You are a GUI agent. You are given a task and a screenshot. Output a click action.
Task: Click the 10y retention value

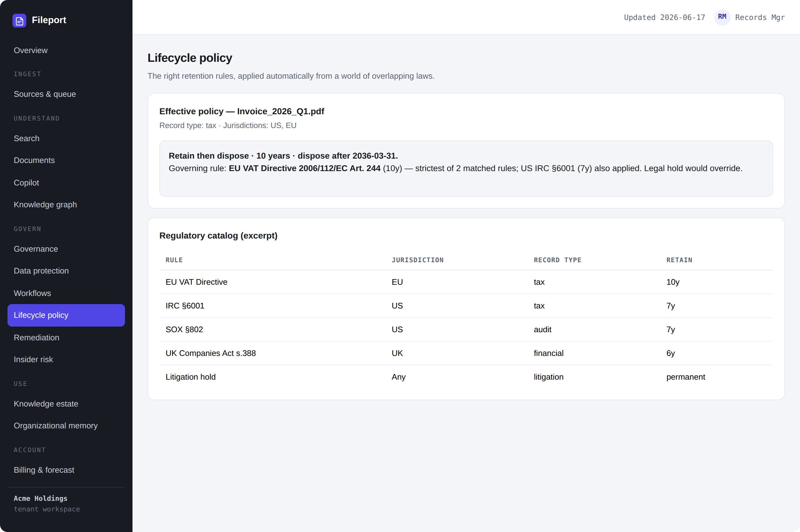(673, 282)
